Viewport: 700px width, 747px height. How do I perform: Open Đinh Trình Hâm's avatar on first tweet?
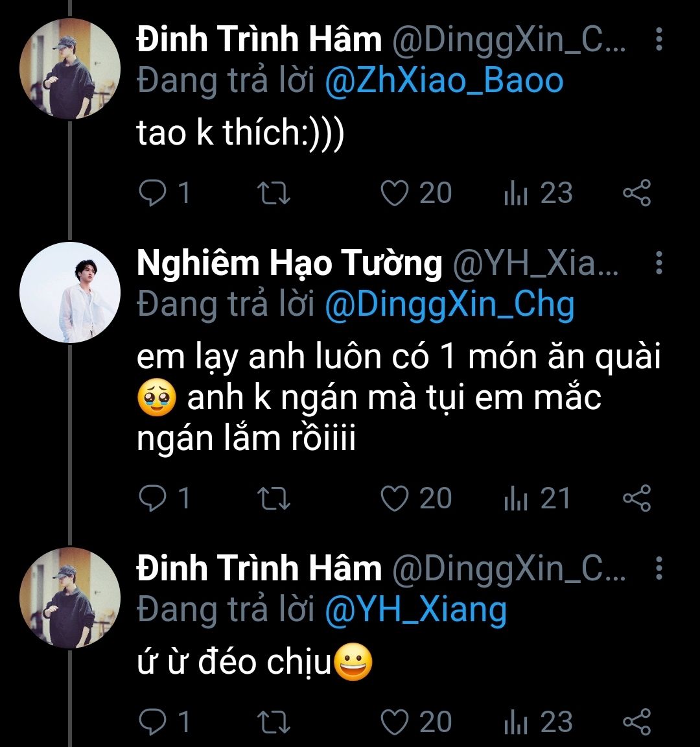point(70,69)
